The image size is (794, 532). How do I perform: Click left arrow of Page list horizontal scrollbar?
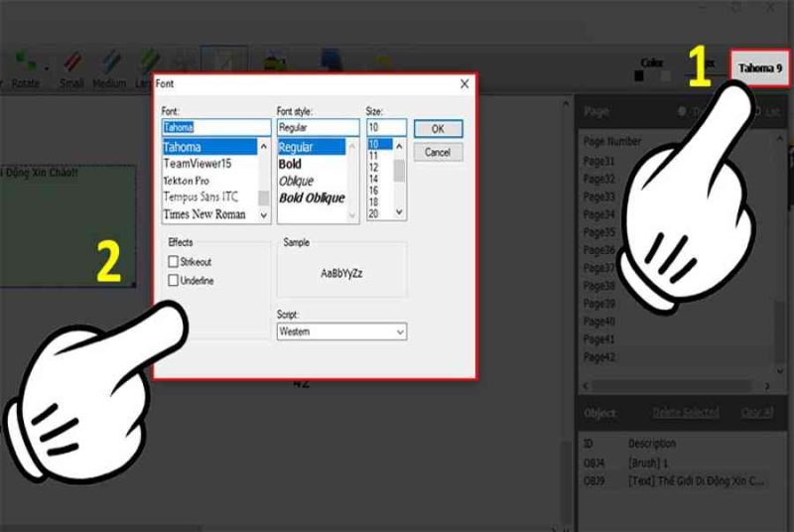point(587,386)
